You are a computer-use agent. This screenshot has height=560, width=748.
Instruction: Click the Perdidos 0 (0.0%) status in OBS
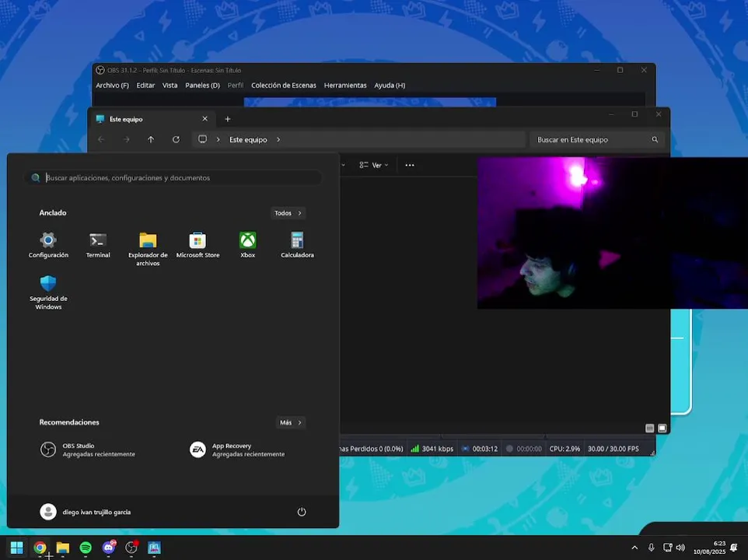pos(372,449)
